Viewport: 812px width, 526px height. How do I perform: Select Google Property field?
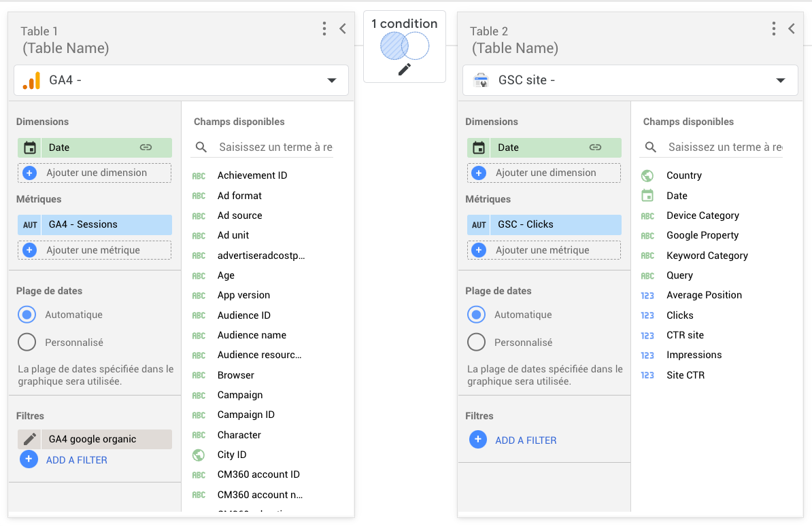[x=703, y=235]
